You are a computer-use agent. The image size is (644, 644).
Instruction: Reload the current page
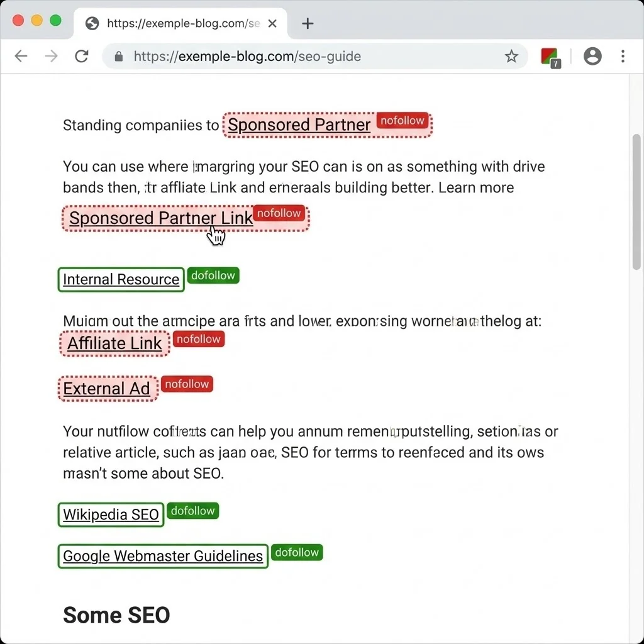81,56
